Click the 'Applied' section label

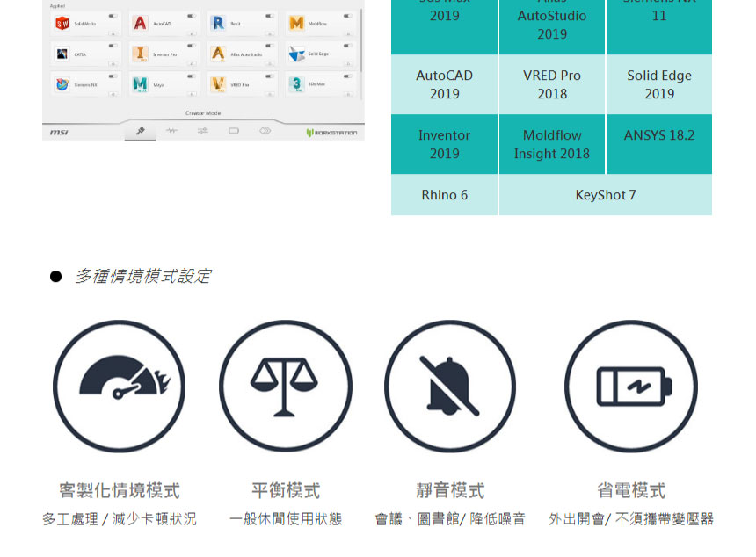57,6
